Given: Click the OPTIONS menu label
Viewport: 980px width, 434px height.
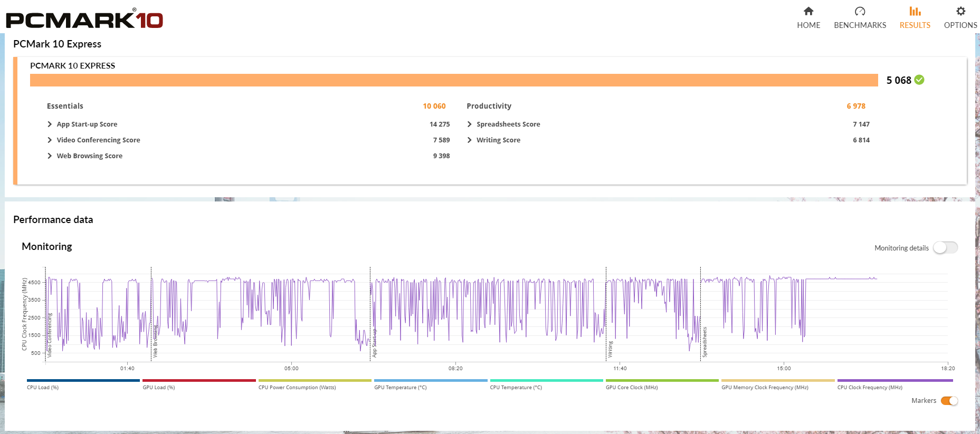Looking at the screenshot, I should click(960, 25).
